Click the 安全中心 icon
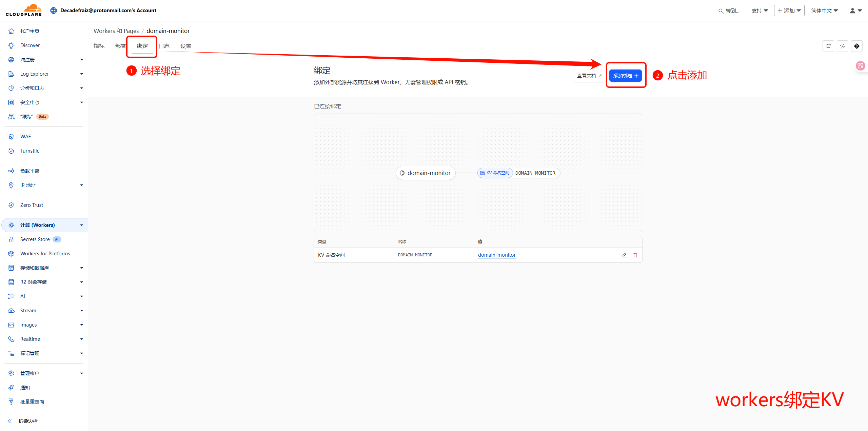This screenshot has width=868, height=431. click(11, 102)
